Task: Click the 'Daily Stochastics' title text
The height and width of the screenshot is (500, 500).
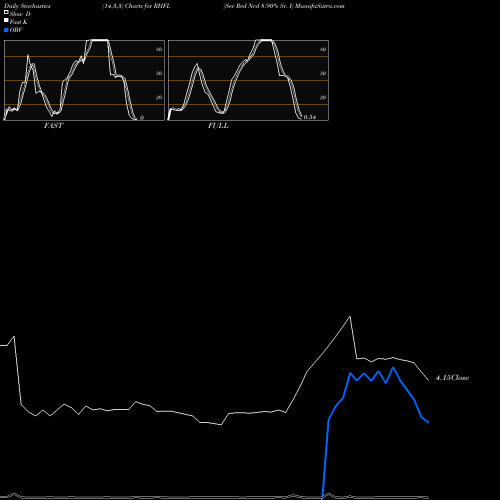Action: tap(27, 6)
